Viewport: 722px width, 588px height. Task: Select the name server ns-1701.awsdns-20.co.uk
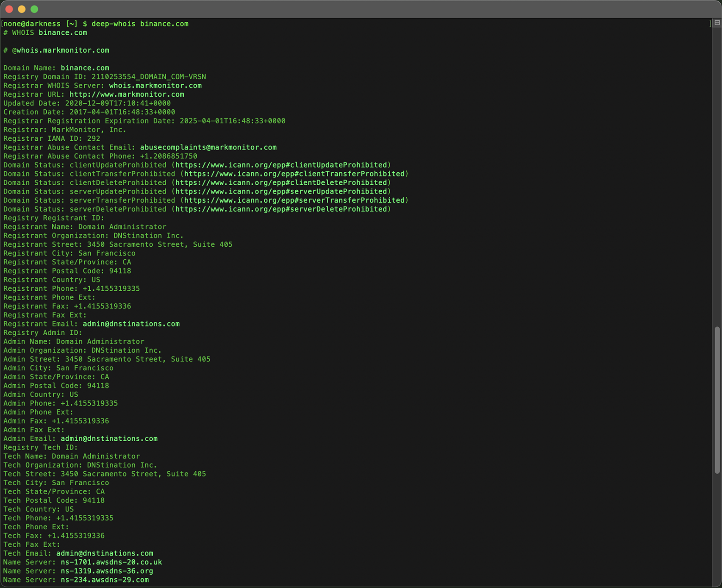pyautogui.click(x=111, y=562)
